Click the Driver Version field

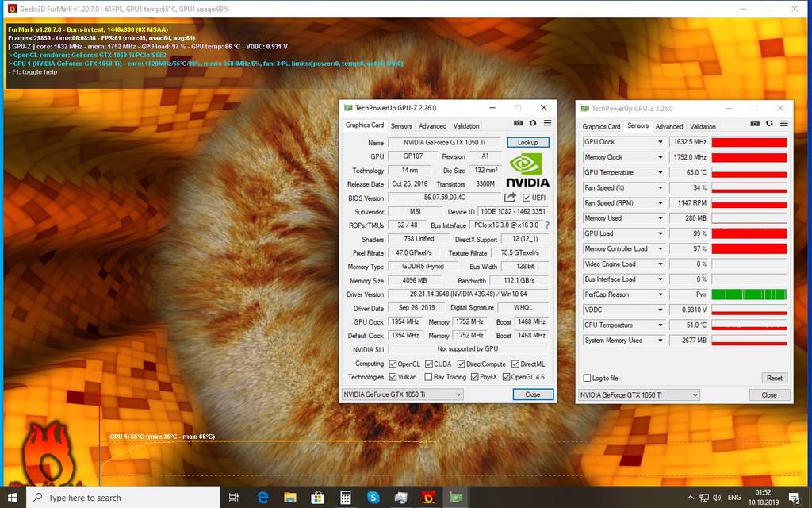pyautogui.click(x=468, y=294)
